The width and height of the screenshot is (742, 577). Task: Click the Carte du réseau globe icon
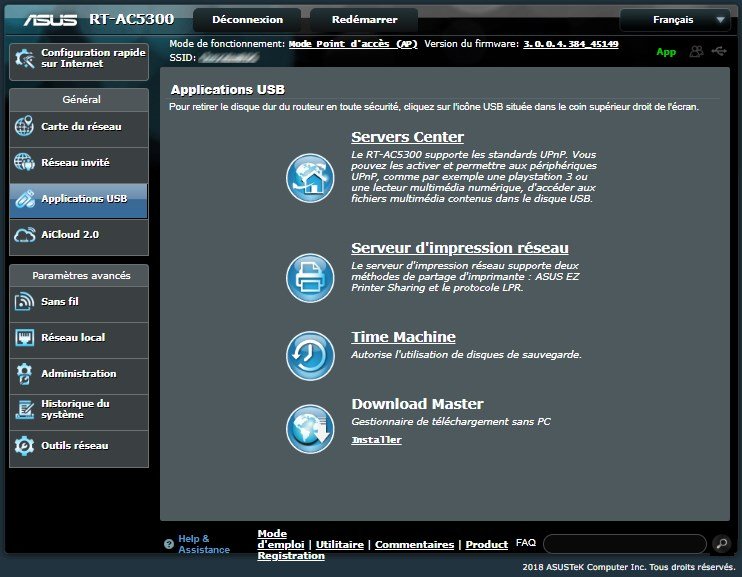pos(24,126)
